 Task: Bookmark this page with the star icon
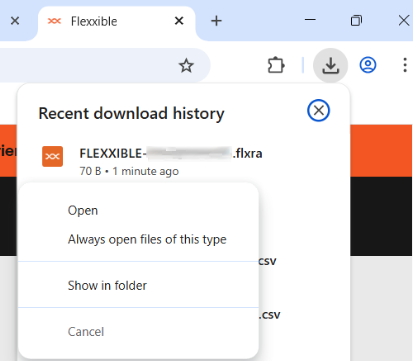tap(186, 65)
